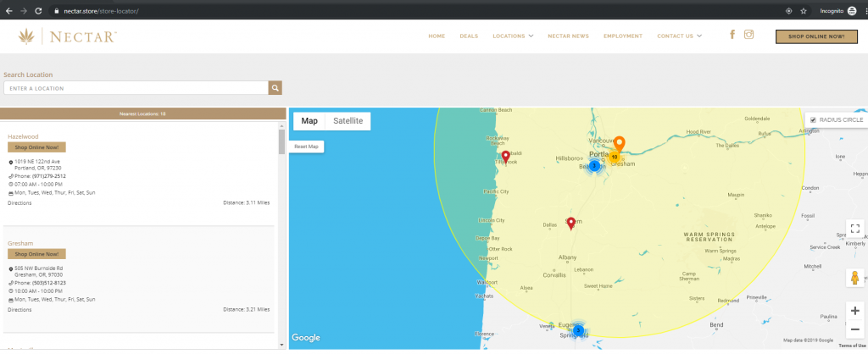Open the Nectar Facebook page icon
Viewport: 868px width, 354px height.
[x=732, y=34]
